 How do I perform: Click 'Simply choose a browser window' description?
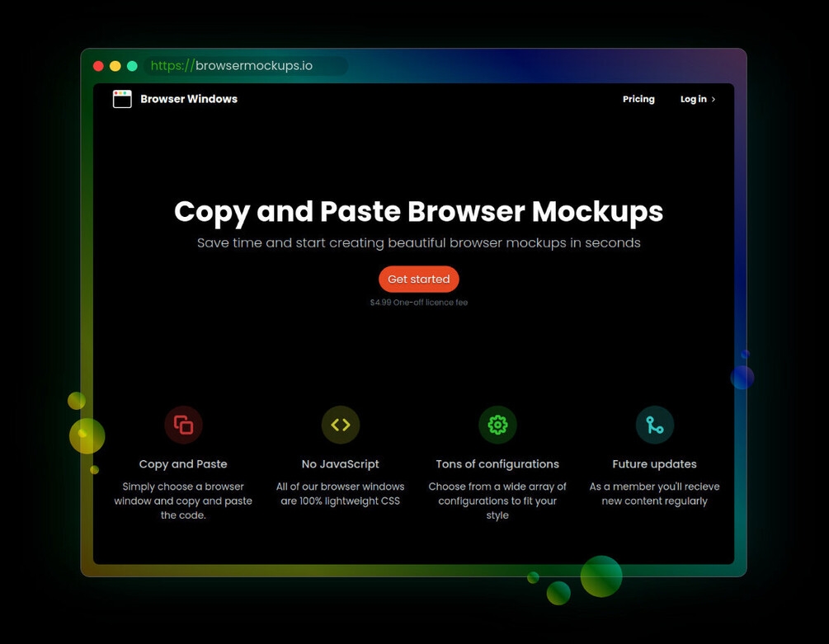(183, 501)
